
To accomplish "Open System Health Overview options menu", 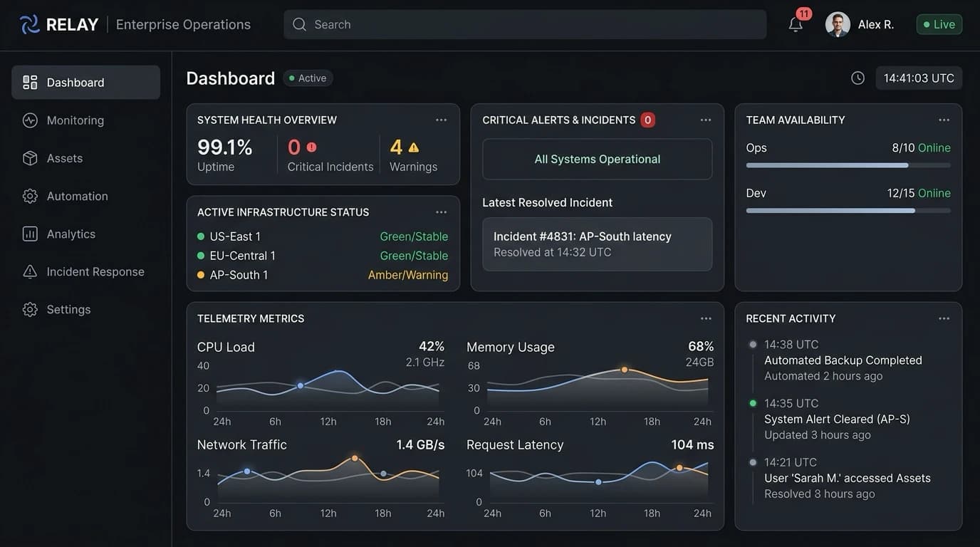I will pyautogui.click(x=442, y=120).
